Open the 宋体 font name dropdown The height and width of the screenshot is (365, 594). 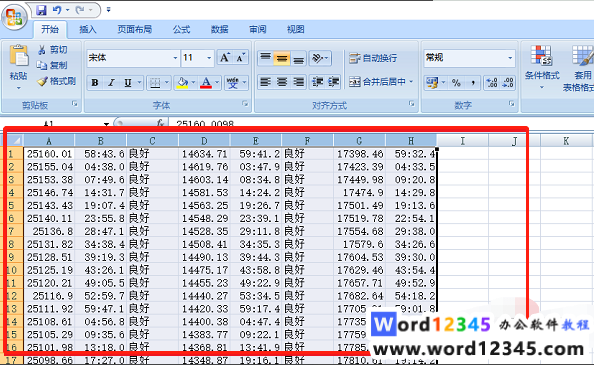coord(175,58)
